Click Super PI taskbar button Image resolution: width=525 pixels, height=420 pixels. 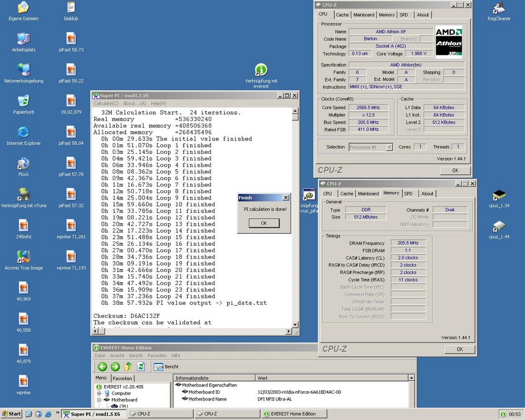(x=94, y=414)
